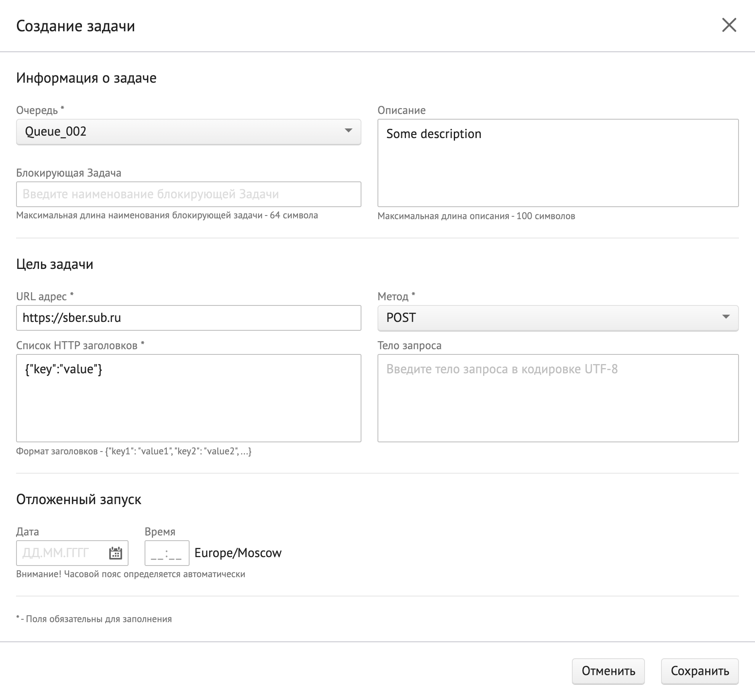Viewport: 755px width, 700px height.
Task: Click the Информация о задаче heading
Action: (86, 78)
